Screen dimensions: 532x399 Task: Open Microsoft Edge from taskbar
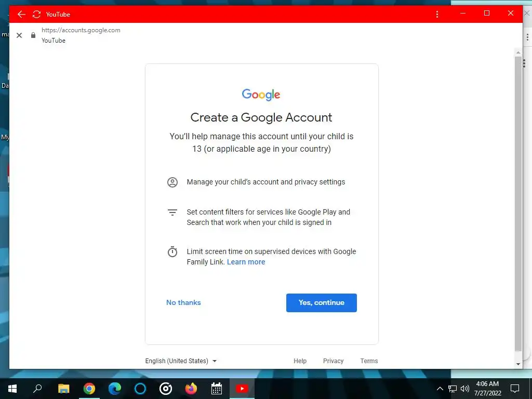pos(115,389)
